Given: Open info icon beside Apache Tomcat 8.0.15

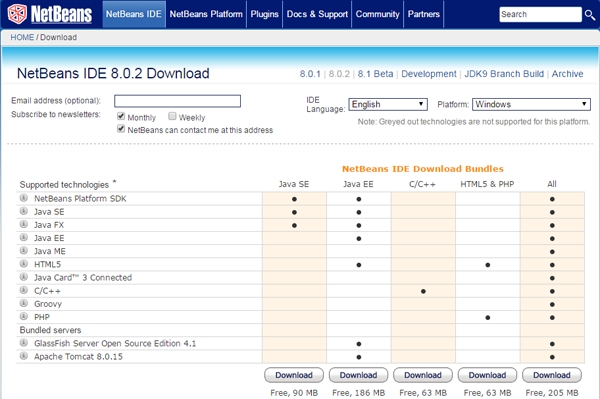Looking at the screenshot, I should 24,356.
